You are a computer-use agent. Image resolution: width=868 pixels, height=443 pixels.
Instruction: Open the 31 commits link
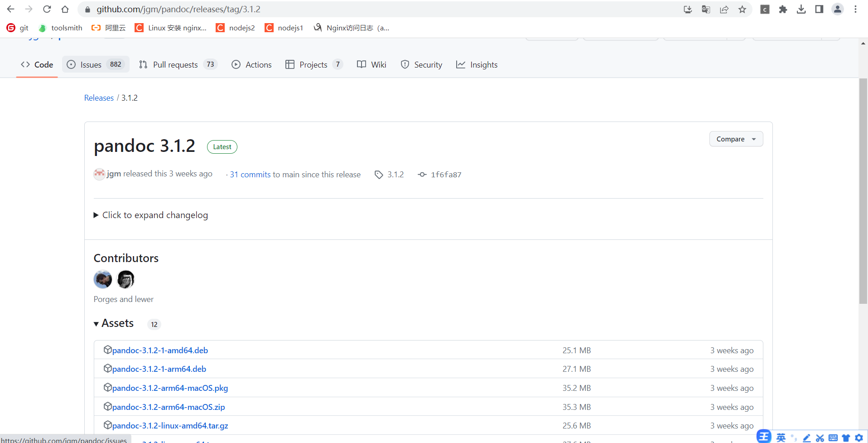point(250,175)
